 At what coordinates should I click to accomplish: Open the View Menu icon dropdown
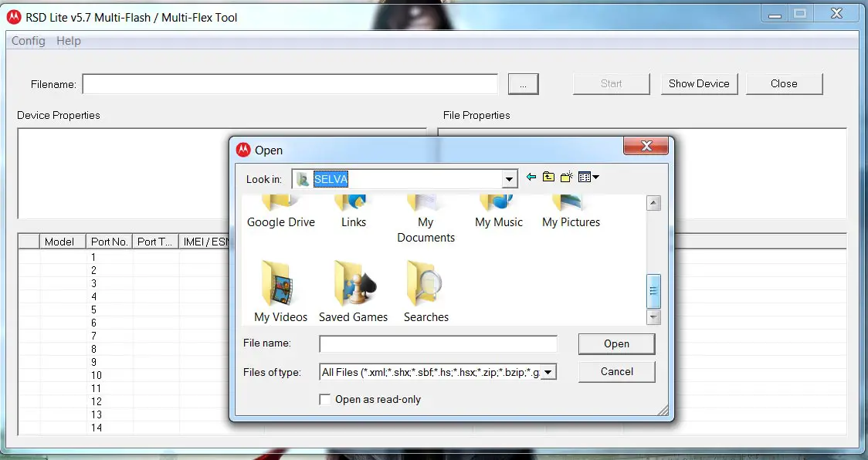pos(588,178)
